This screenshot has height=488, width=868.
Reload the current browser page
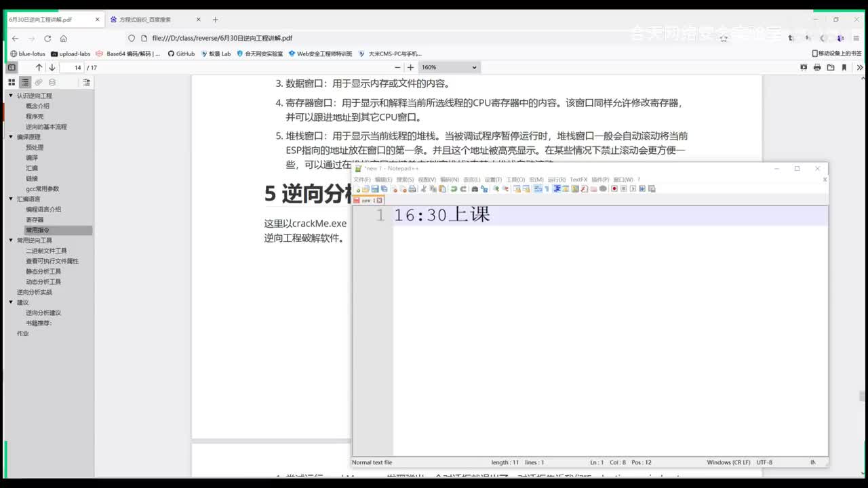[x=47, y=39]
